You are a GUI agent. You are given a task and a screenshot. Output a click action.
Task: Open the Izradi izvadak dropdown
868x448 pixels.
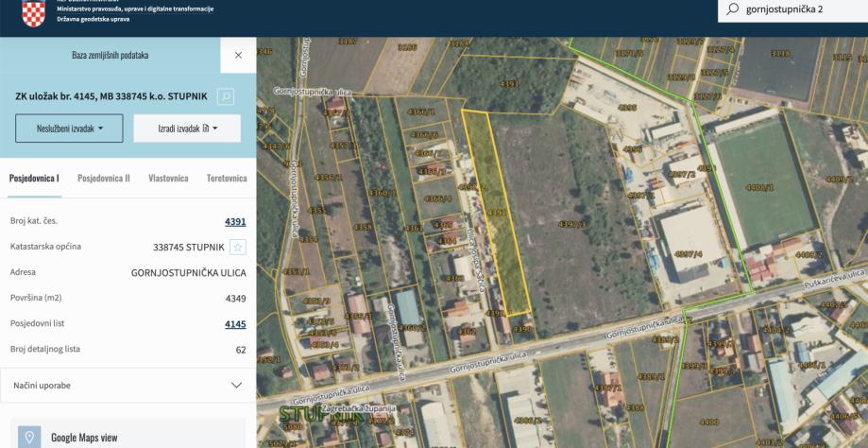(x=187, y=129)
